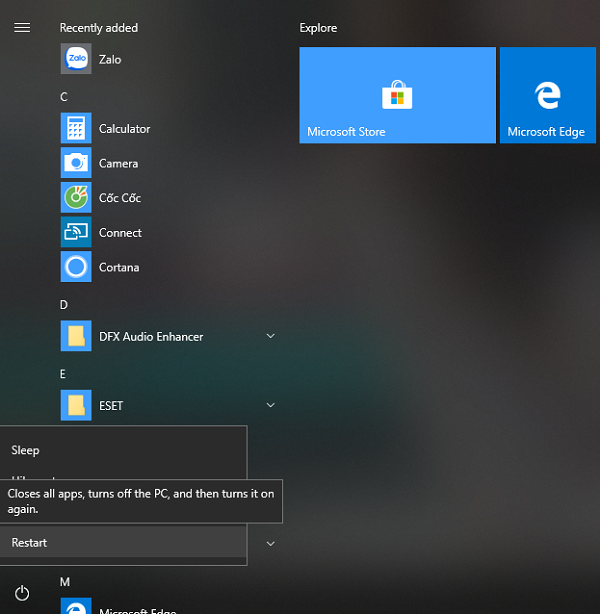Click the DFX Audio Enhancer folder icon

coord(76,337)
